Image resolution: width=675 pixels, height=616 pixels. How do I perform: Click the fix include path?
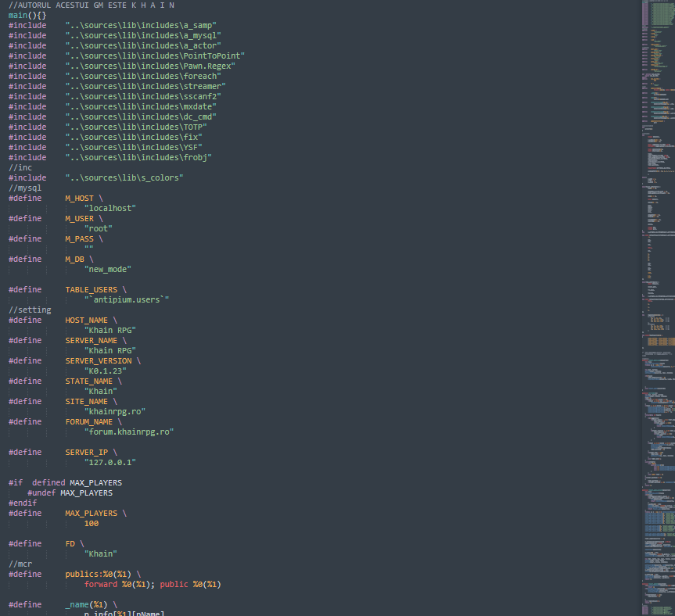[x=134, y=138]
